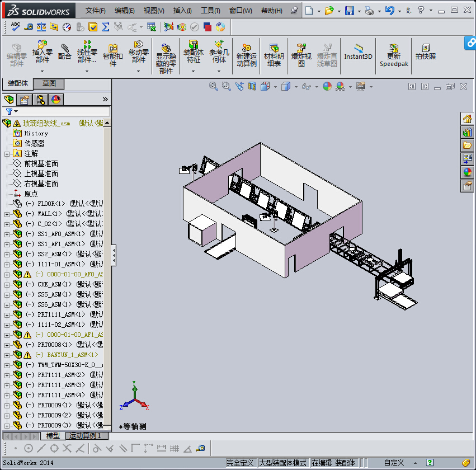Screen dimensions: 476x470
Task: Click the status bar help question icon
Action: 430,463
